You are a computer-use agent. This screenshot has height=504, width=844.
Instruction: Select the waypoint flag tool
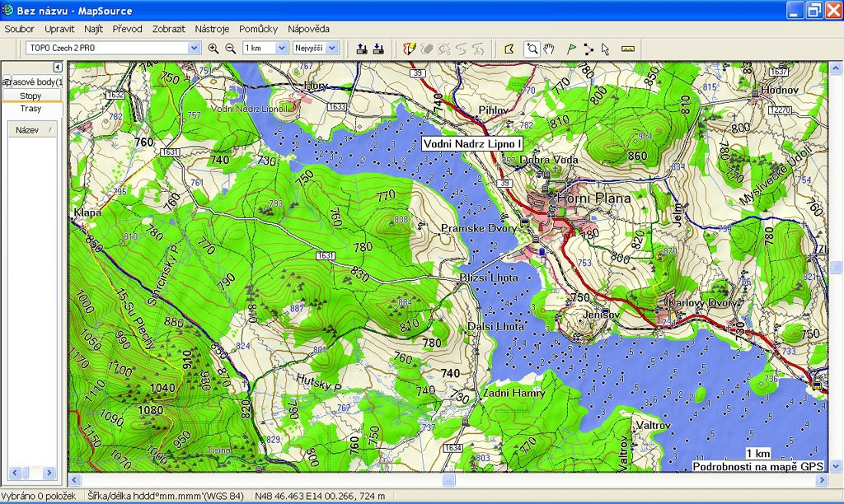click(571, 49)
